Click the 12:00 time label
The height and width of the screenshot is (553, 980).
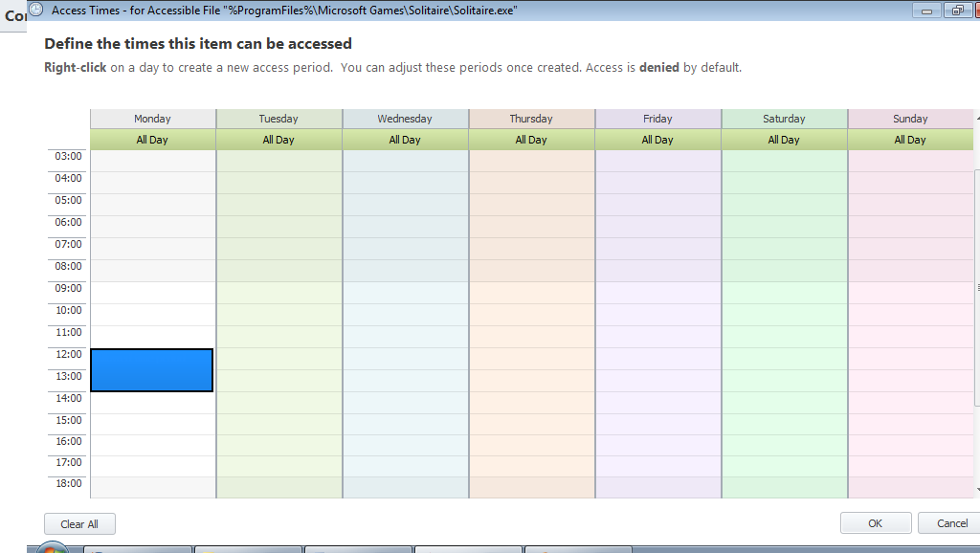click(68, 354)
